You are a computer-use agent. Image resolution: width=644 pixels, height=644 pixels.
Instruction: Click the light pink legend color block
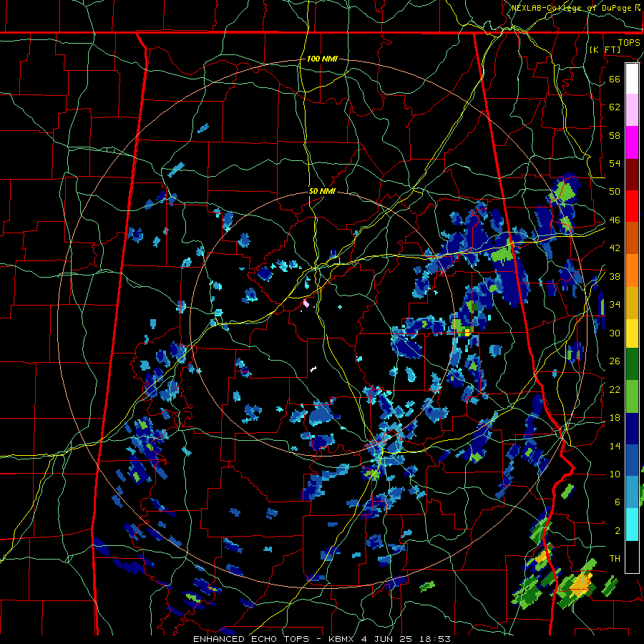pos(632,110)
